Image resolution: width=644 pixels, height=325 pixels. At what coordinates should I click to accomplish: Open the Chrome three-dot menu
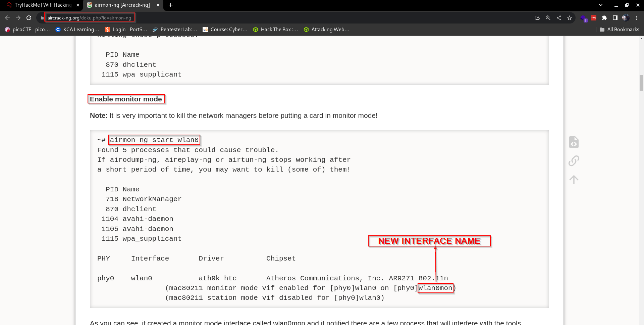[637, 18]
